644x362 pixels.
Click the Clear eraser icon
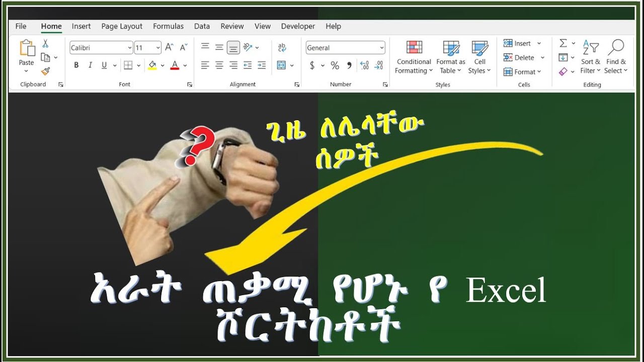(563, 72)
